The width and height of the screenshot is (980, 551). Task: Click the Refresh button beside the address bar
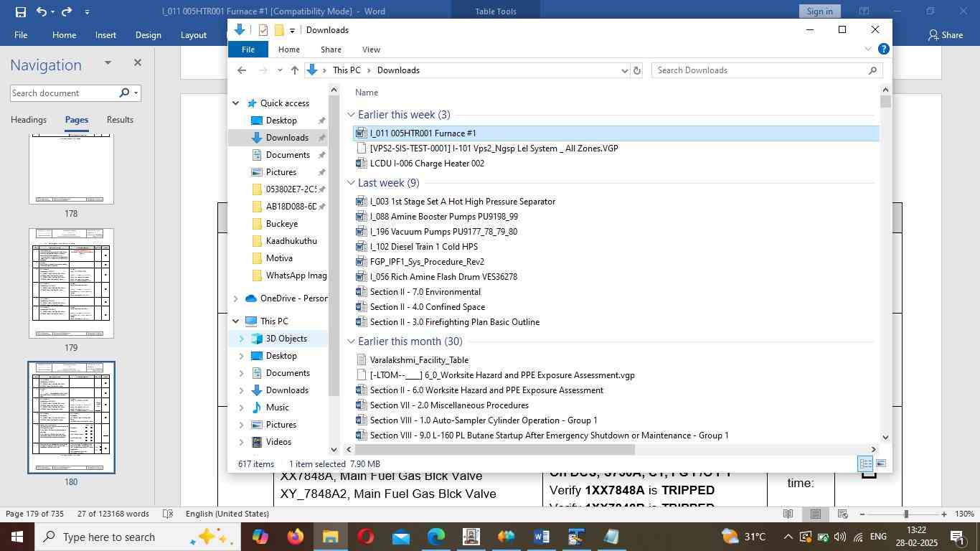(x=636, y=70)
